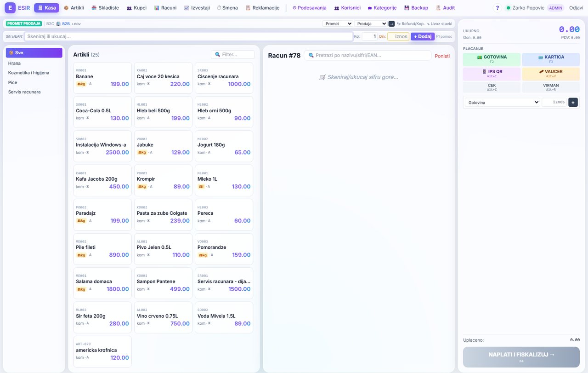Click the Smena clock icon
The width and height of the screenshot is (588, 373).
tap(219, 8)
